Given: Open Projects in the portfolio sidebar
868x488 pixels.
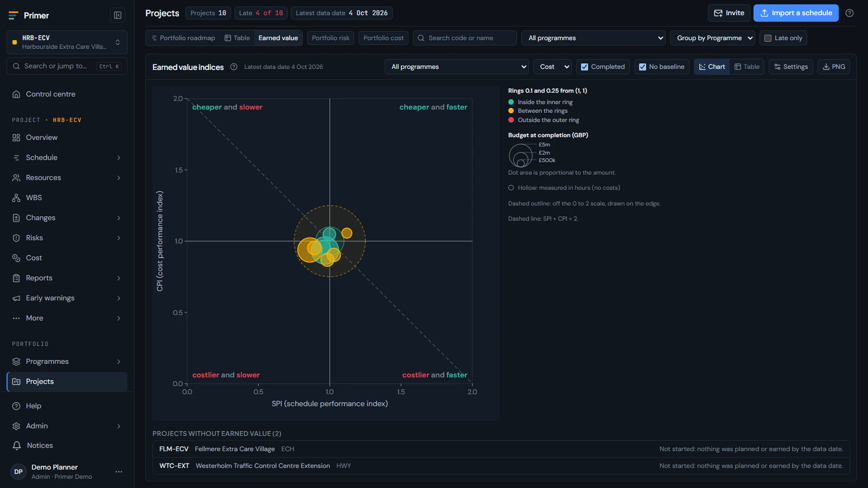Looking at the screenshot, I should [67, 381].
